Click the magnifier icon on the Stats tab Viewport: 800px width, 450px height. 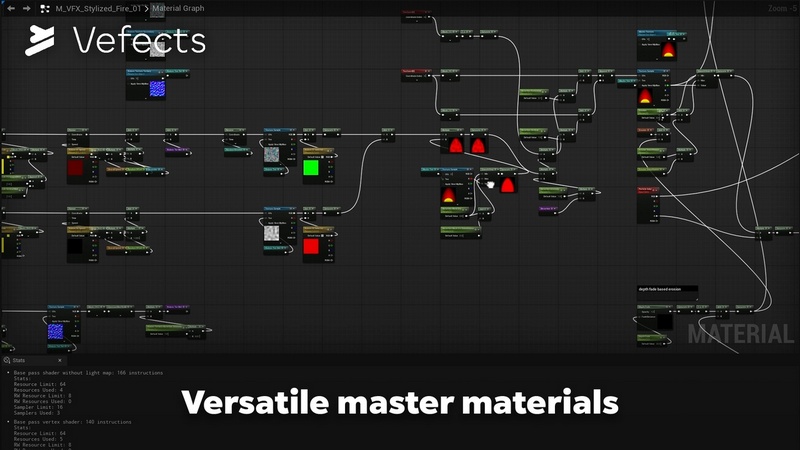click(x=6, y=360)
